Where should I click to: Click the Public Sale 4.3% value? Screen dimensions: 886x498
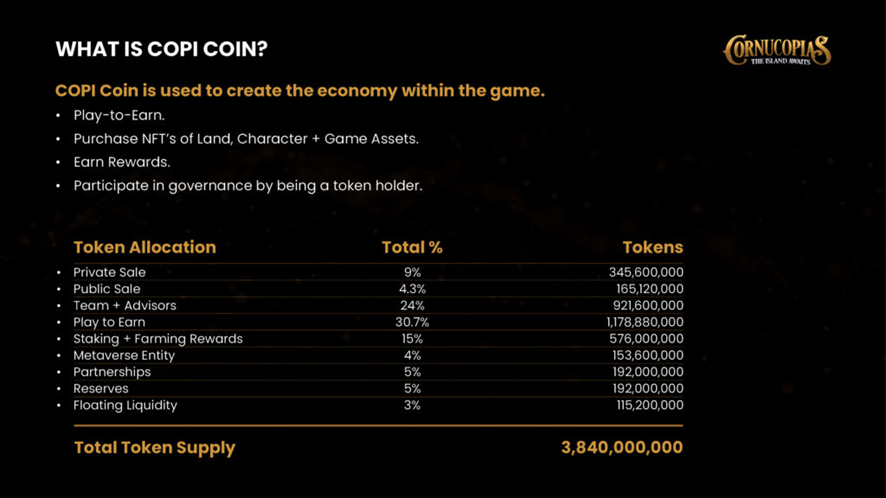412,289
